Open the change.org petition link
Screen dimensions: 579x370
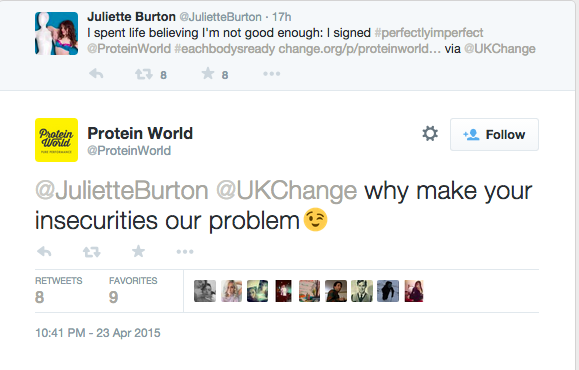tap(359, 49)
